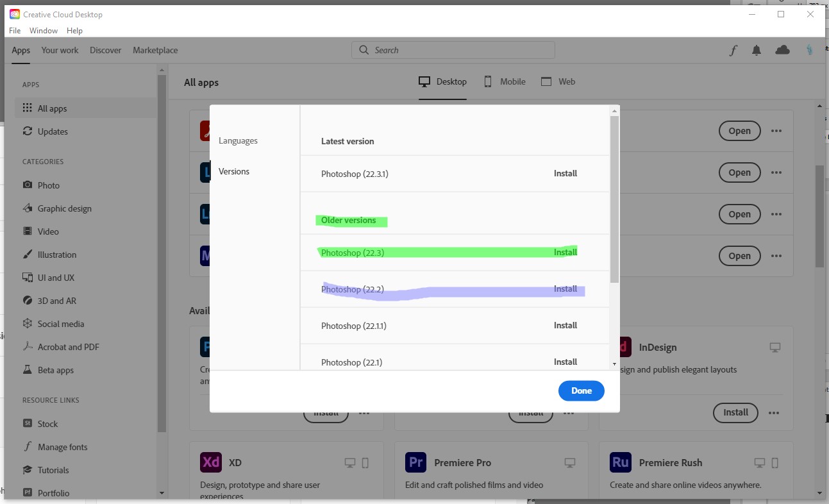Switch to the Discover tab
The image size is (829, 504).
(x=106, y=50)
